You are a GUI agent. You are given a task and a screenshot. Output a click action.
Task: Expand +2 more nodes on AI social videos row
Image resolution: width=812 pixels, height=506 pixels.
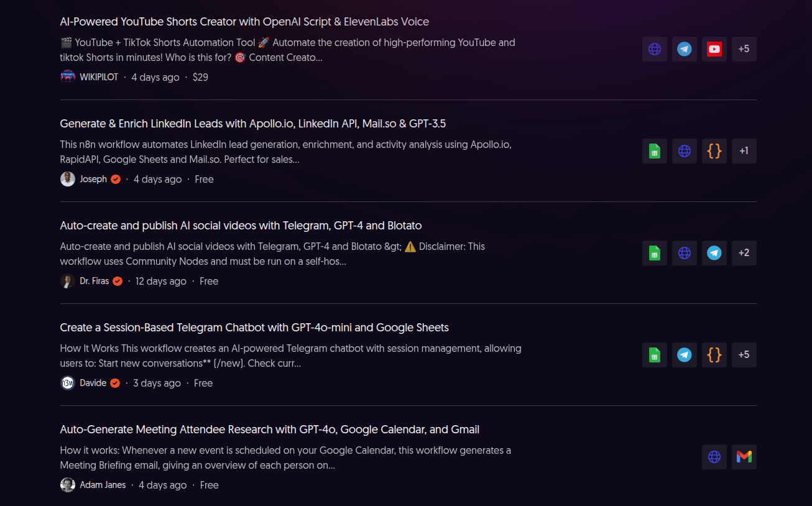tap(744, 253)
